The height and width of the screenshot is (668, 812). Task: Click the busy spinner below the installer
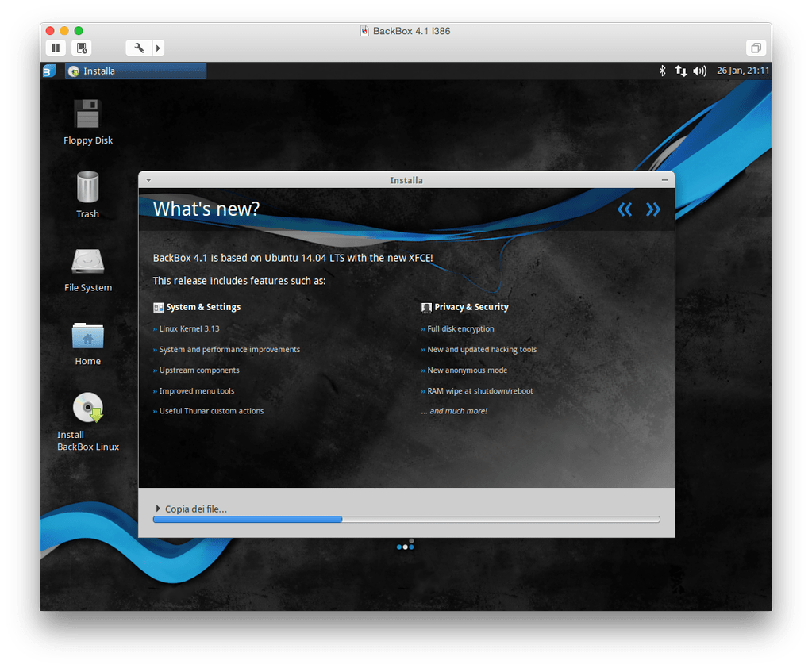coord(406,545)
